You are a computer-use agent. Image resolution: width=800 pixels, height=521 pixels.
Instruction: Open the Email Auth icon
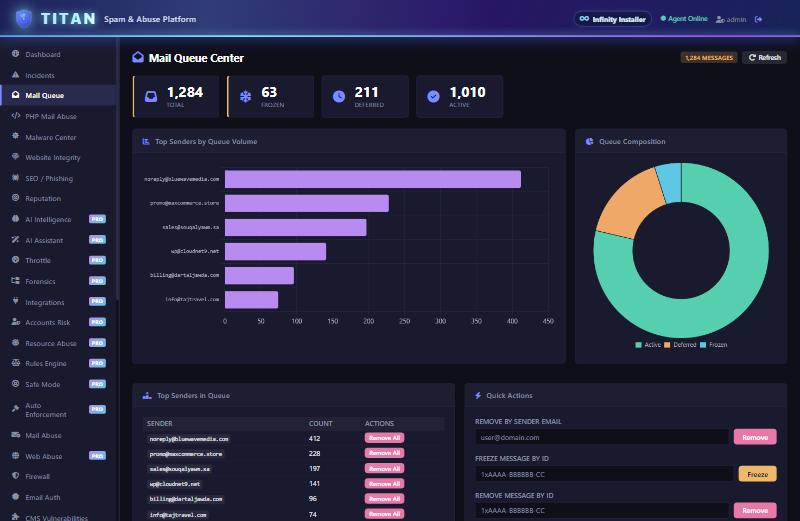click(x=15, y=497)
